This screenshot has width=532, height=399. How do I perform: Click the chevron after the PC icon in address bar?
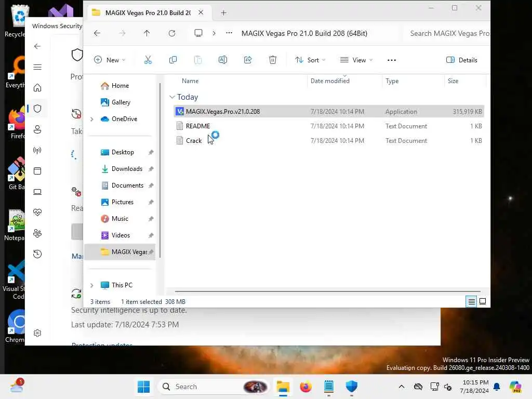tap(214, 33)
